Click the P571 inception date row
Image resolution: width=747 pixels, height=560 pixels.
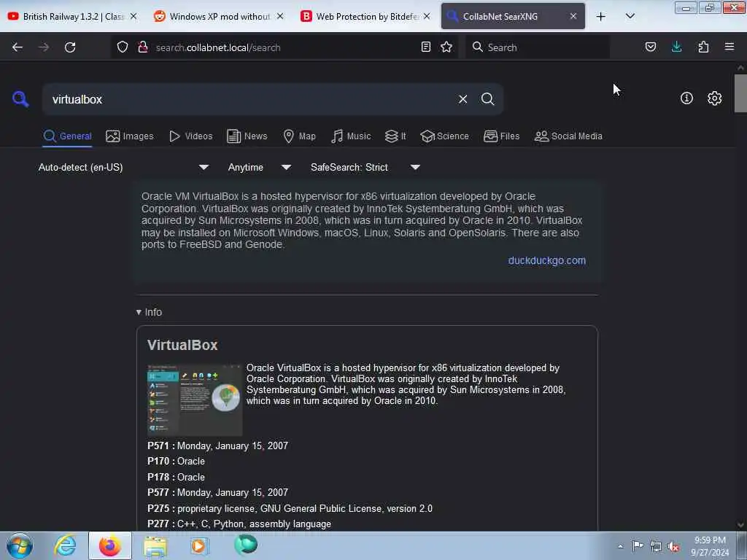[217, 446]
